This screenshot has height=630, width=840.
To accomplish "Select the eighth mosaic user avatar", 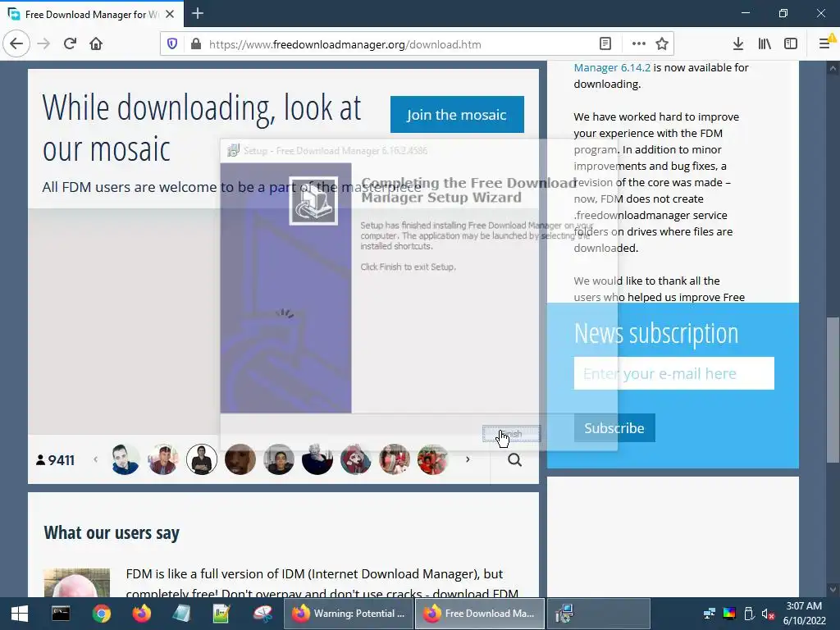I will [x=395, y=459].
